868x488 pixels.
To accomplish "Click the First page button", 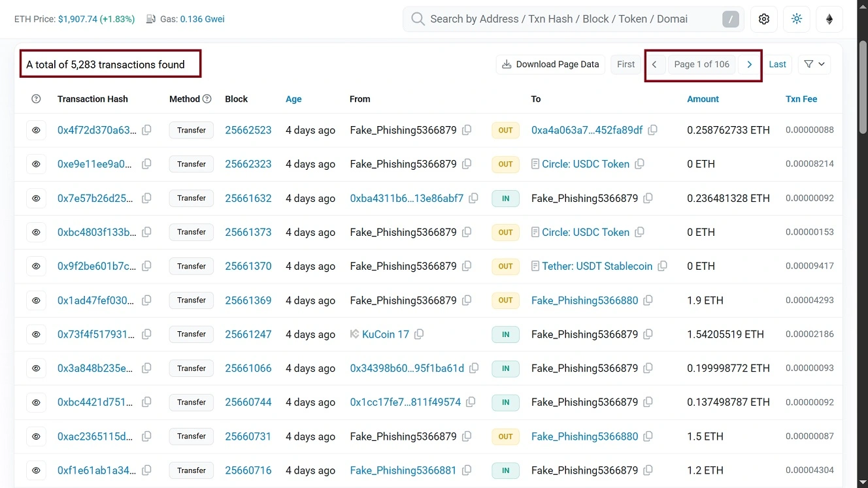I will pyautogui.click(x=626, y=64).
